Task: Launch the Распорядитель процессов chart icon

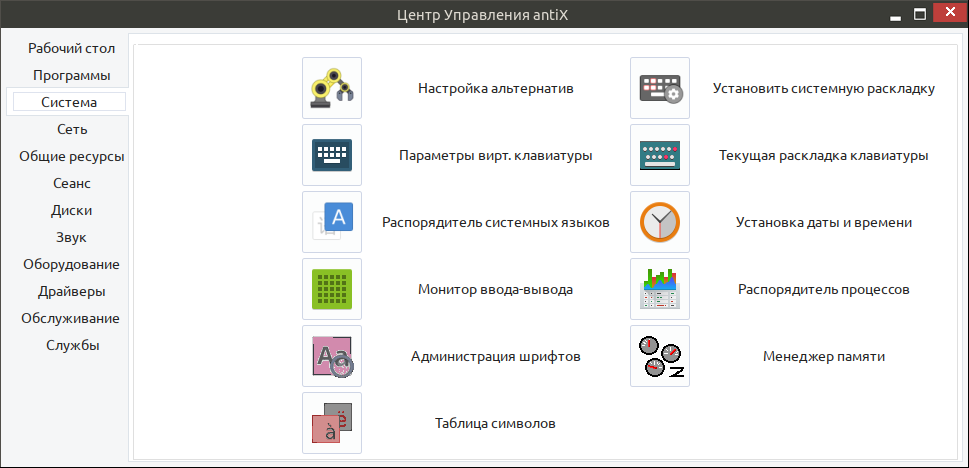Action: (660, 289)
